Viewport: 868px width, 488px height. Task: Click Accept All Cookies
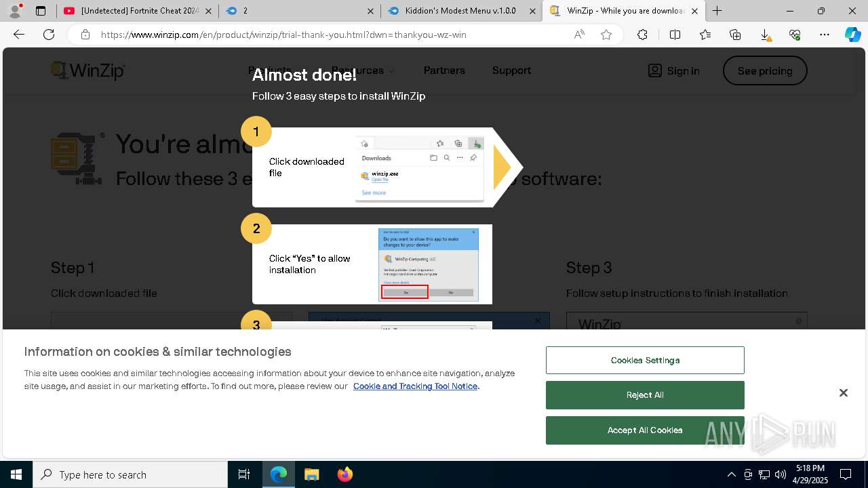click(645, 430)
